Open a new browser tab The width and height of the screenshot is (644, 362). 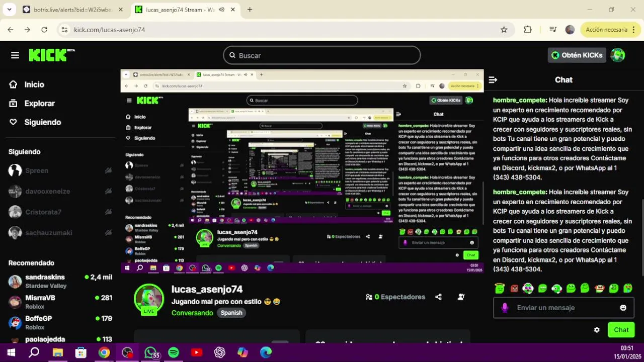[x=250, y=10]
